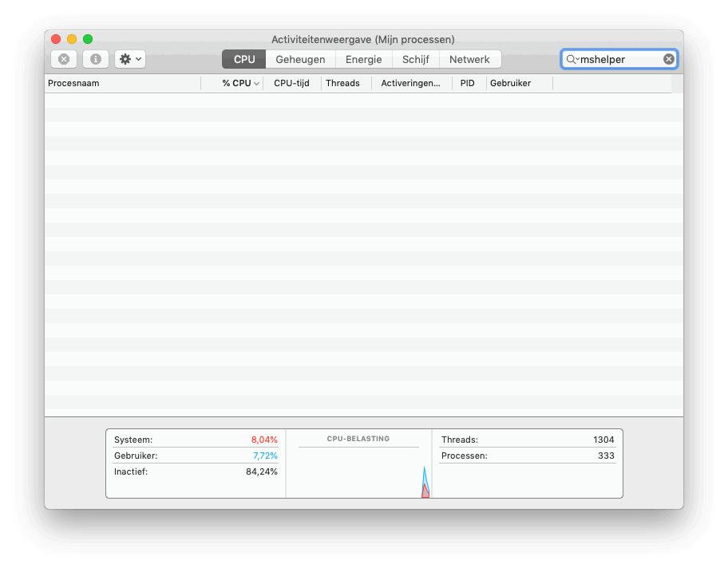
Task: Close the Activiteitenweergave window
Action: point(56,39)
